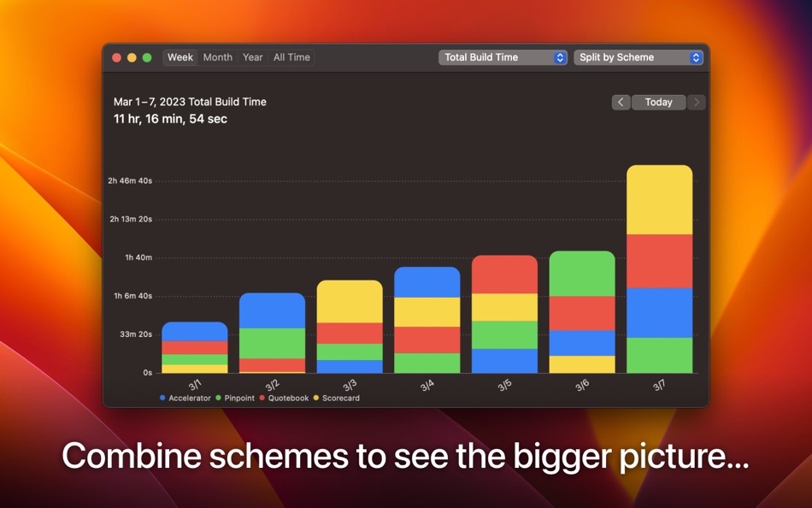The image size is (812, 508).
Task: Click the Mar 1–7, 2023 Total Build Time heading
Action: [x=190, y=102]
